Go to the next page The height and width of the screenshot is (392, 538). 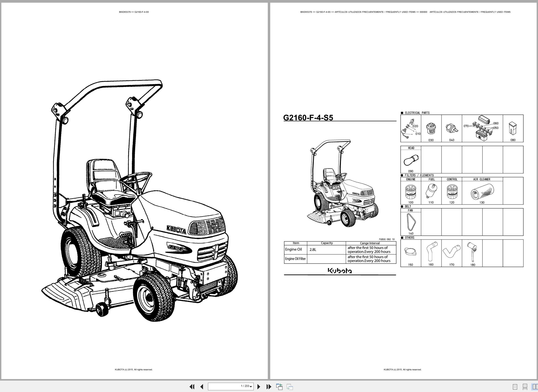[x=259, y=387]
